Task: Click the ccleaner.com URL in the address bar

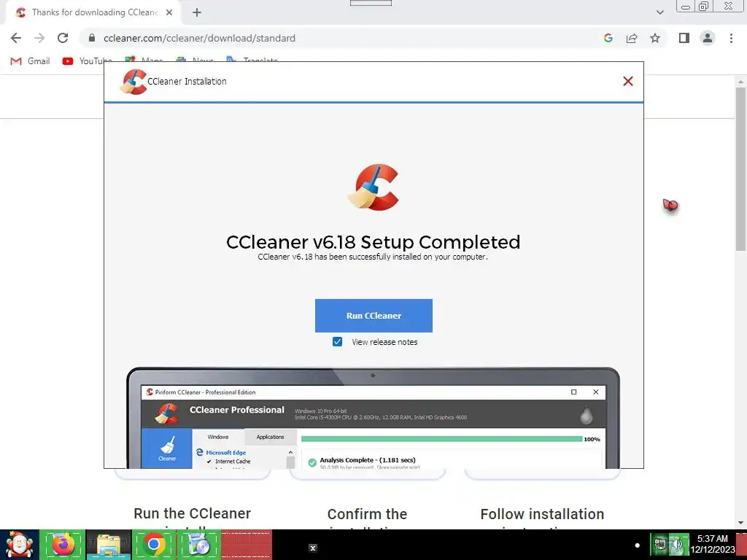Action: coord(199,38)
